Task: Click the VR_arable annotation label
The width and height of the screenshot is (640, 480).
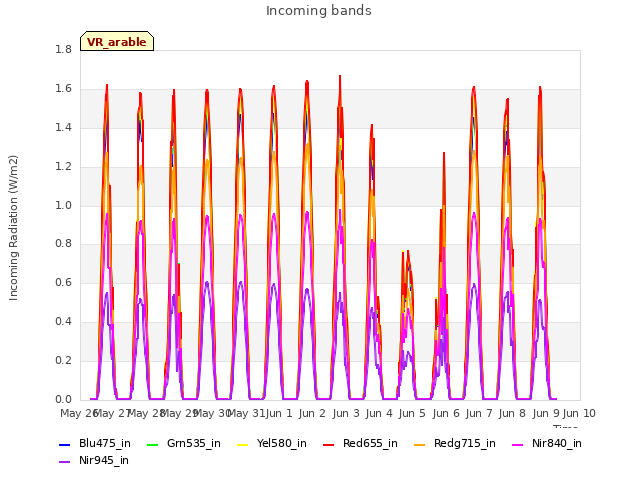Action: pos(117,42)
